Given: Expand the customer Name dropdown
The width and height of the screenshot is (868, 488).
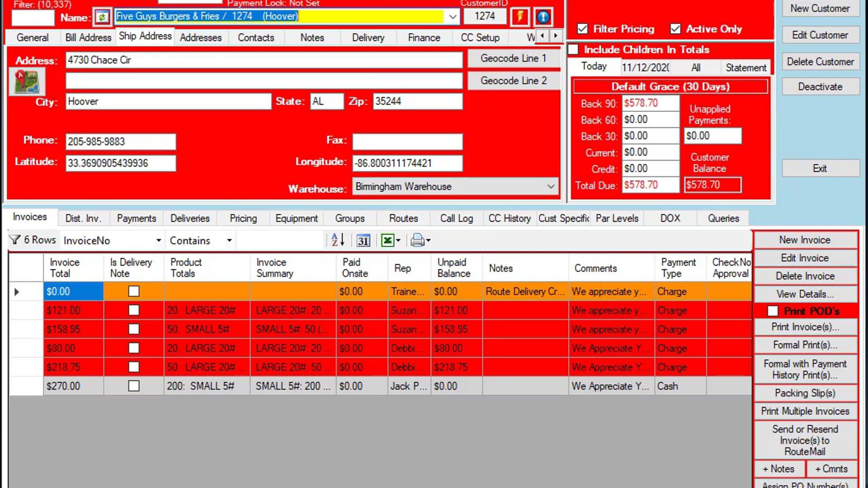Looking at the screenshot, I should [453, 17].
